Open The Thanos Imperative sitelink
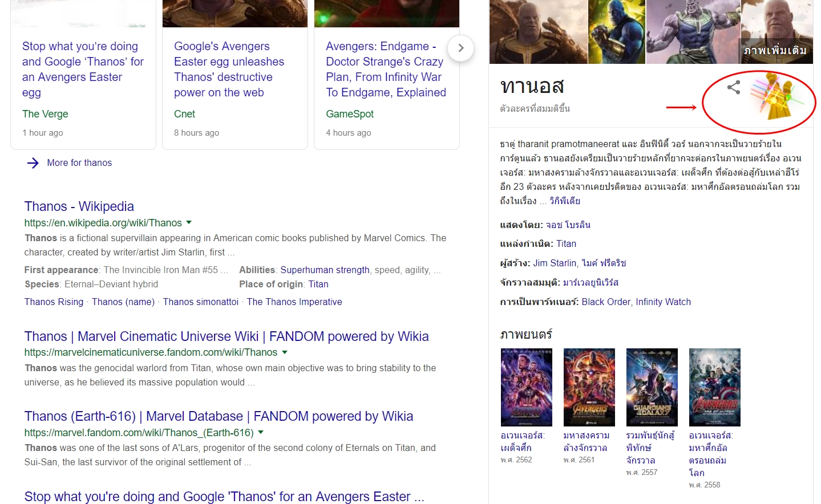 click(294, 302)
